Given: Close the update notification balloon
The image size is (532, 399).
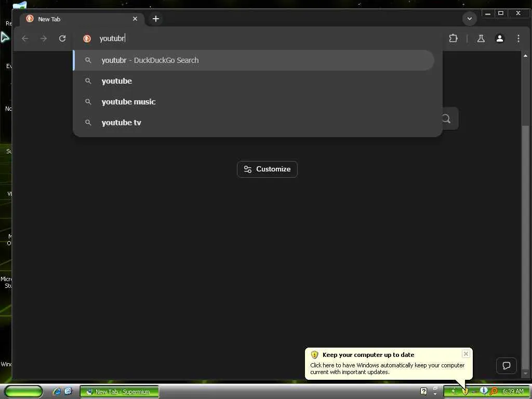Looking at the screenshot, I should [466, 354].
